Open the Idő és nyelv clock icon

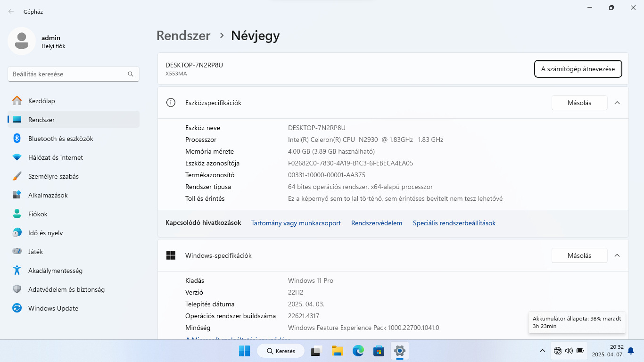click(17, 233)
